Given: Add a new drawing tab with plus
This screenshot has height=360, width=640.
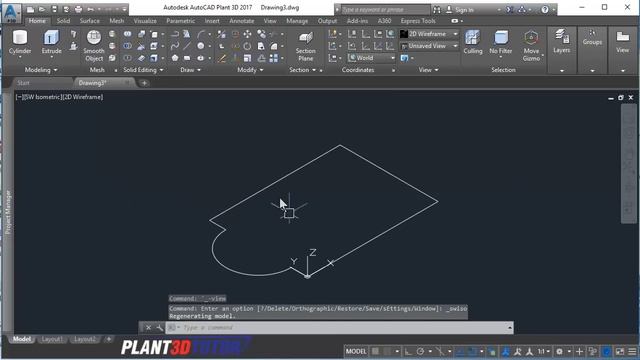Looking at the screenshot, I should coord(144,83).
